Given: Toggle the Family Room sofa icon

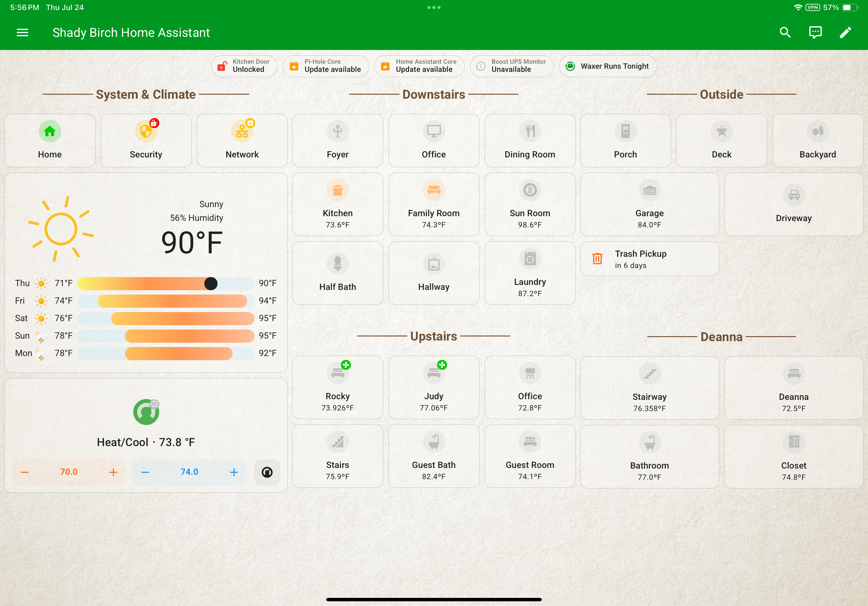Looking at the screenshot, I should pyautogui.click(x=434, y=190).
